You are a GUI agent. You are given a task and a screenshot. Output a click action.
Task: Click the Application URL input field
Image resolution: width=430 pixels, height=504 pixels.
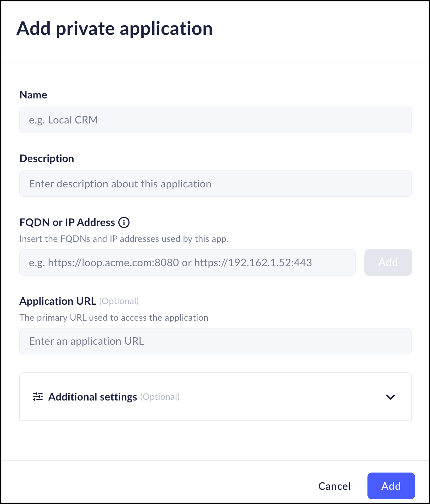coord(215,341)
